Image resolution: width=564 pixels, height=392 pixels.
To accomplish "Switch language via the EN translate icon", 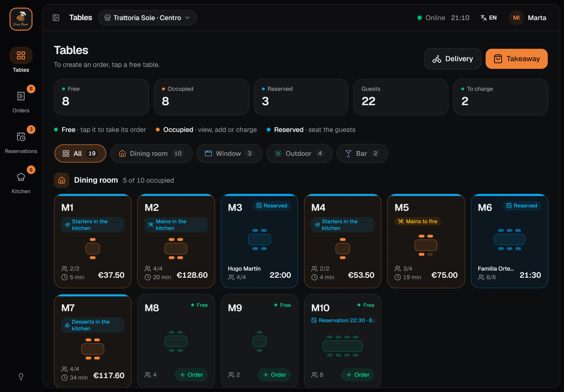I will pos(488,18).
